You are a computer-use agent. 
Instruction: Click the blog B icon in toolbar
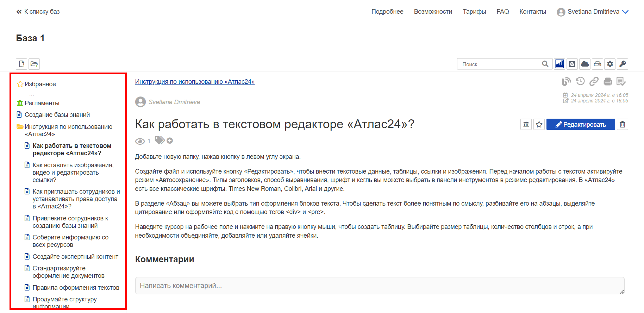click(572, 64)
